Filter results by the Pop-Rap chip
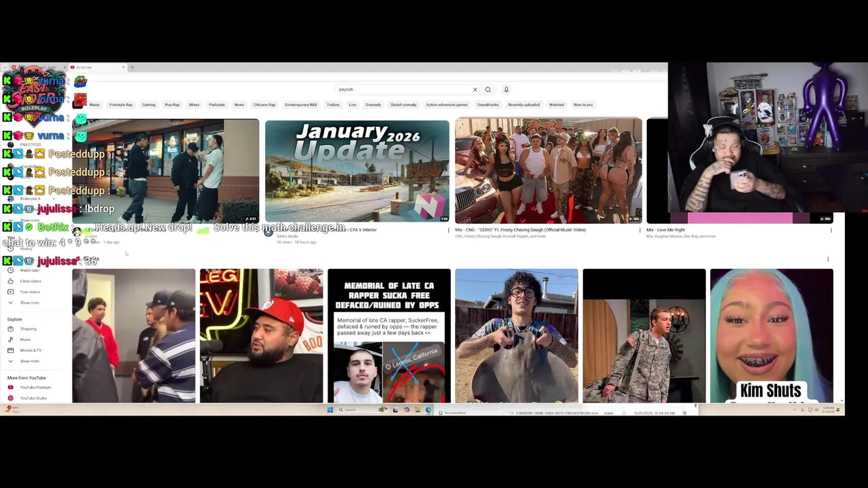 (x=172, y=105)
